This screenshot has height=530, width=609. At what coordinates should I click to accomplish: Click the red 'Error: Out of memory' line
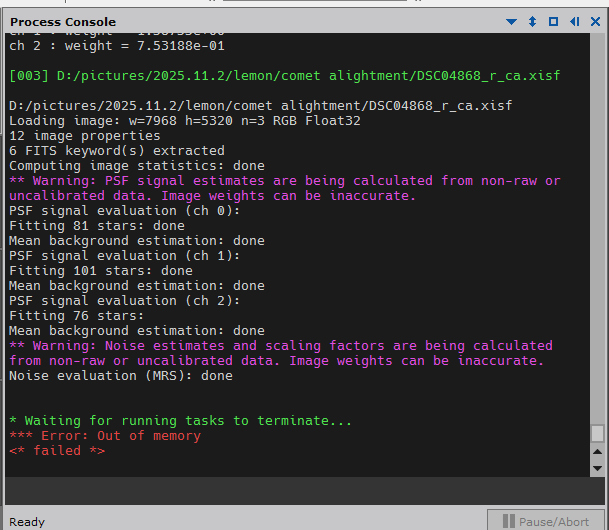[104, 436]
